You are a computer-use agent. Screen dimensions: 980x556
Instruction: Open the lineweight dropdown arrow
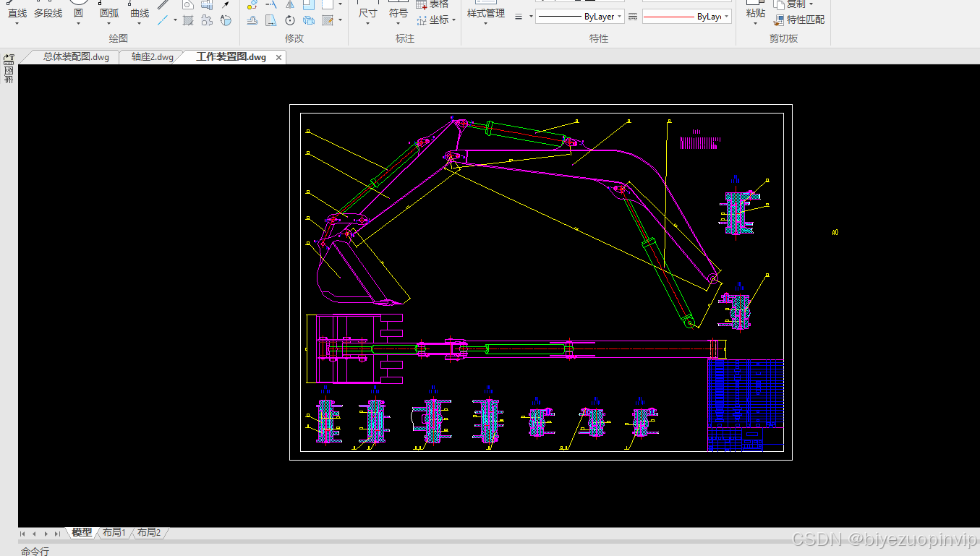(x=531, y=17)
